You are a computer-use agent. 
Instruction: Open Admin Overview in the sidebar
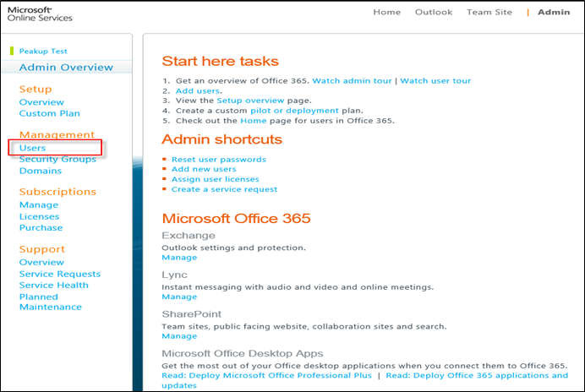point(66,67)
